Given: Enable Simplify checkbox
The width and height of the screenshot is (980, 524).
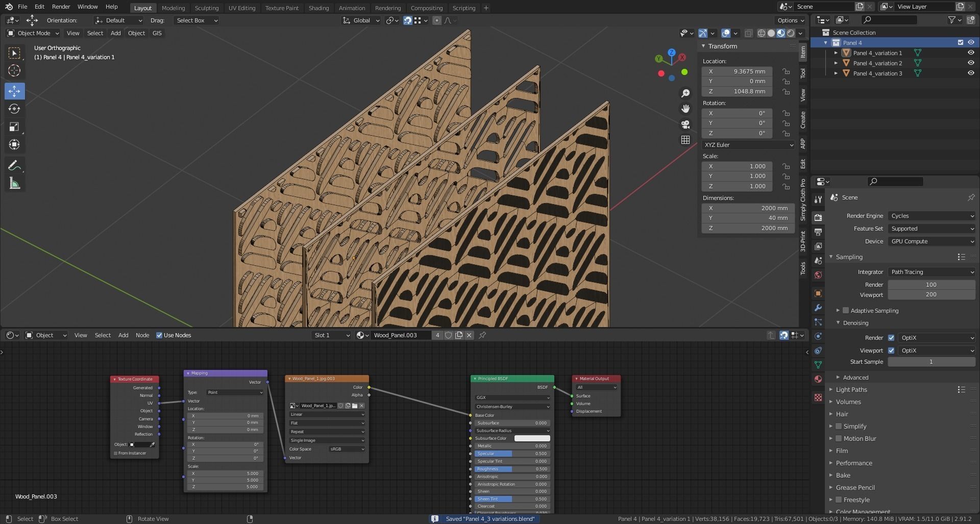Looking at the screenshot, I should 838,426.
